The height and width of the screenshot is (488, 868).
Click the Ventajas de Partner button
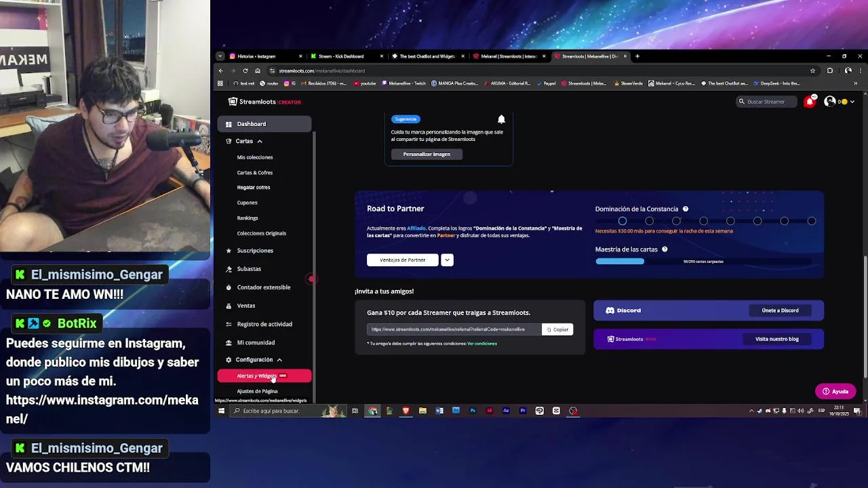click(403, 260)
